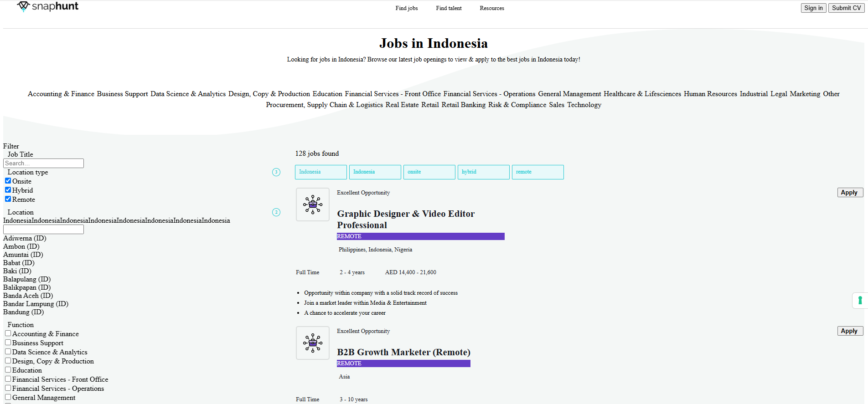This screenshot has width=868, height=404.
Task: Remove the hybrid filter chip
Action: (484, 172)
